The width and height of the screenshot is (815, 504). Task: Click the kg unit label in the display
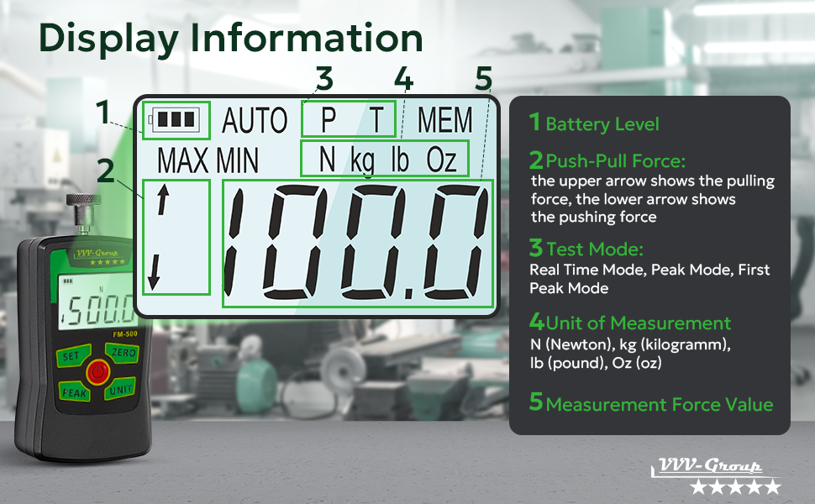click(362, 161)
